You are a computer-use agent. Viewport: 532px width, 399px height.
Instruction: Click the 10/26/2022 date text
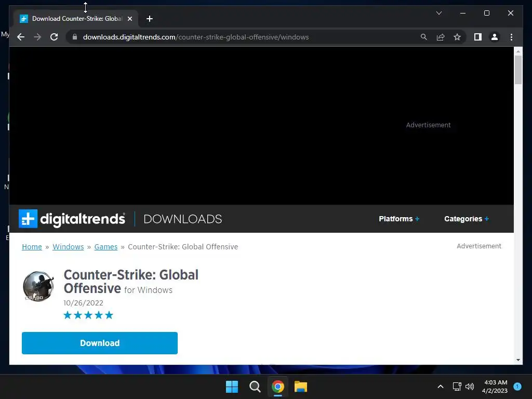click(x=83, y=303)
